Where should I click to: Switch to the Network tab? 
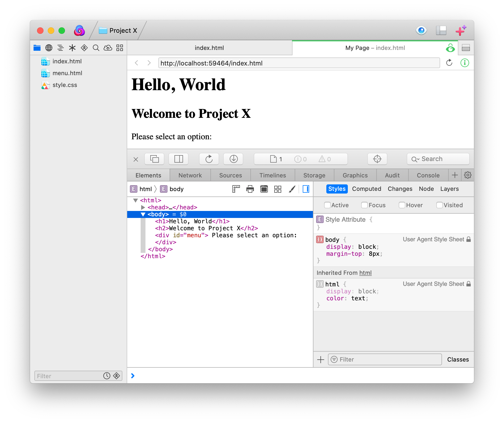click(x=190, y=175)
